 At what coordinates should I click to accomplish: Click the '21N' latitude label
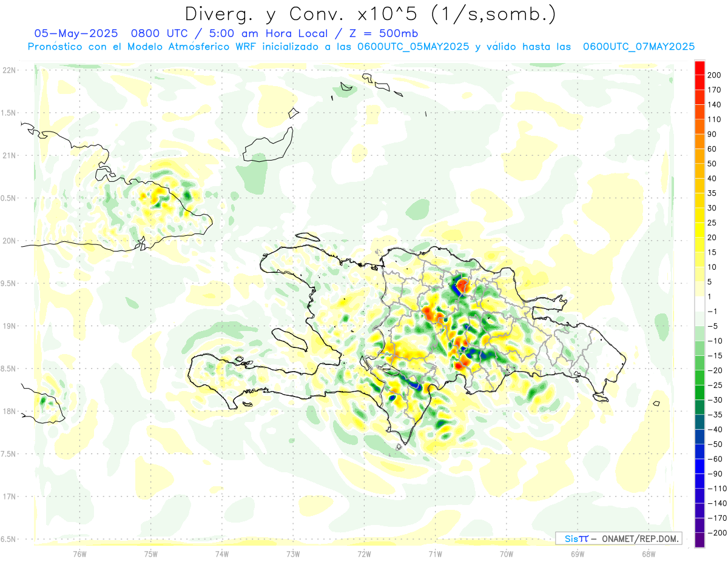pos(9,156)
